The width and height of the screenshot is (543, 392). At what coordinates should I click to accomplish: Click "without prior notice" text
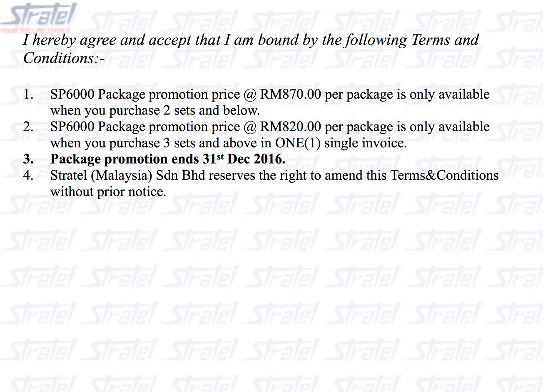(108, 192)
